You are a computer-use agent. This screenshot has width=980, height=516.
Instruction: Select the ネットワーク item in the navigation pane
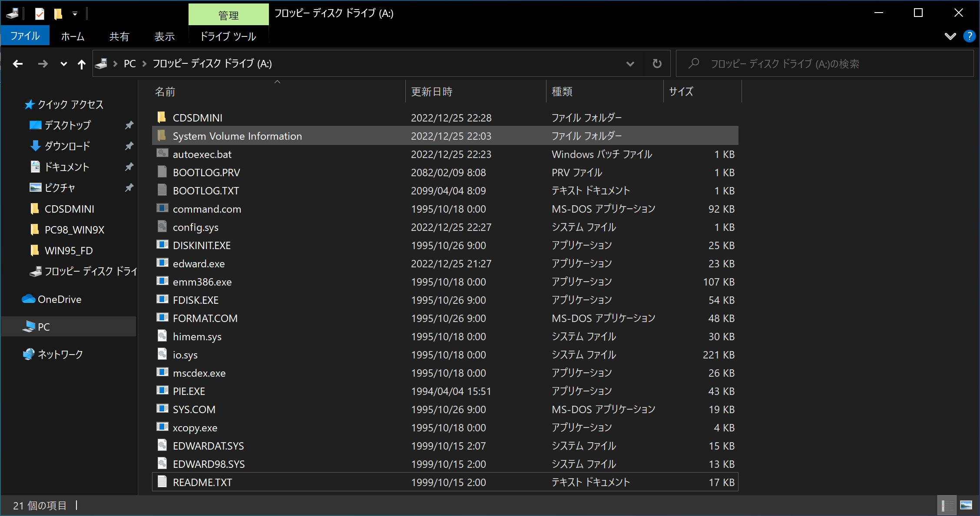pos(60,354)
